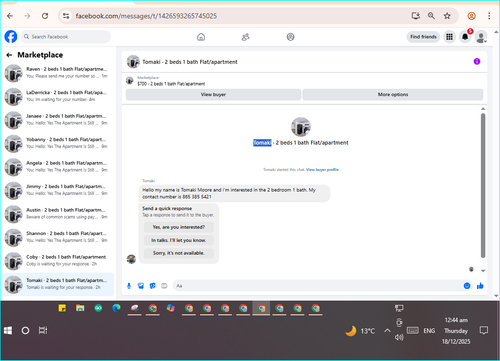Show hidden system tray icons chevron
This screenshot has width=500, height=361.
[387, 331]
